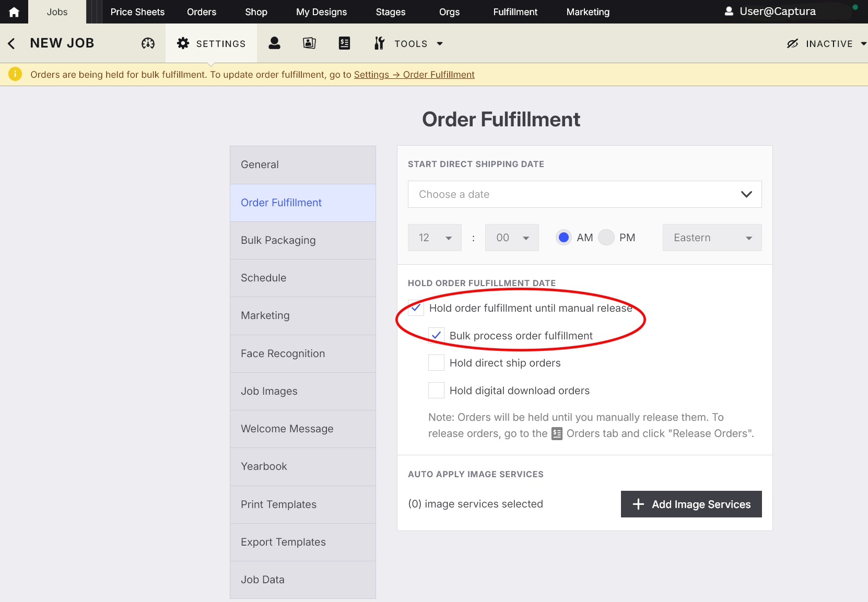
Task: Open the job orders list icon
Action: 344,43
